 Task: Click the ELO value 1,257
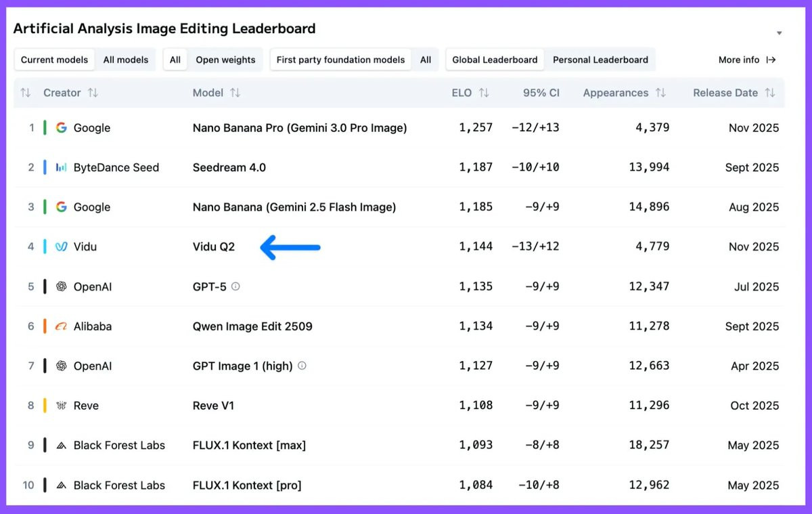point(476,127)
